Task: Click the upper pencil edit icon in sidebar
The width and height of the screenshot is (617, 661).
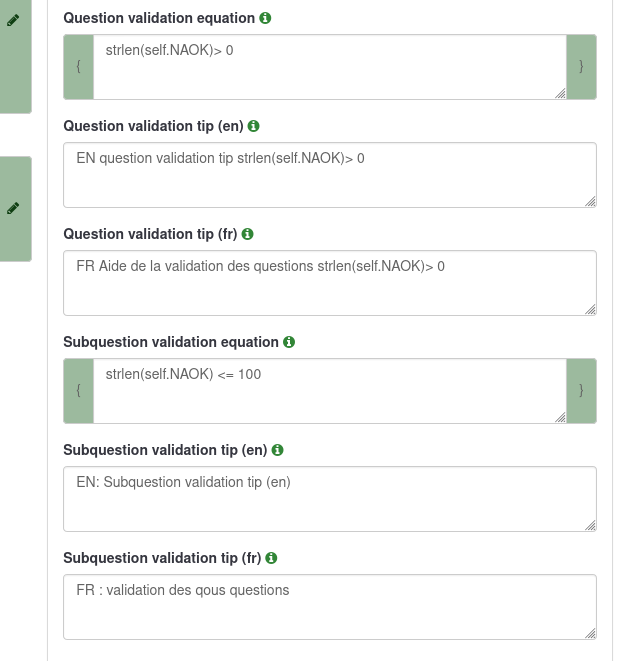Action: coord(13,20)
